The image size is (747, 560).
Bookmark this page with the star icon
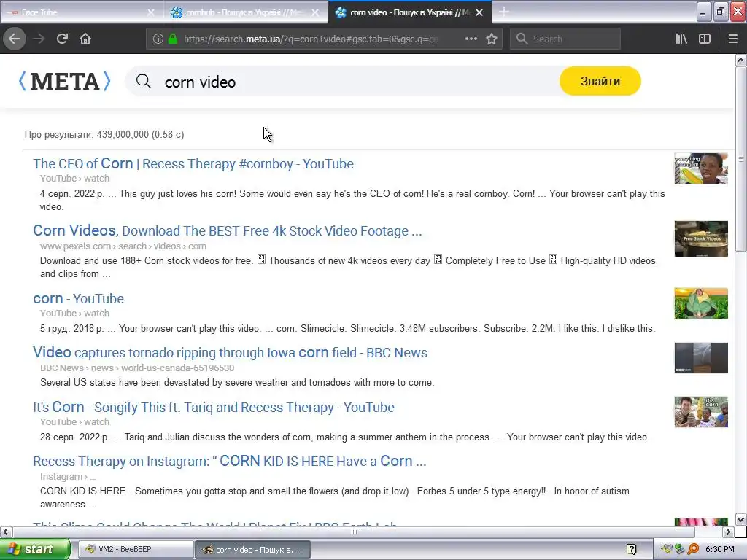492,39
